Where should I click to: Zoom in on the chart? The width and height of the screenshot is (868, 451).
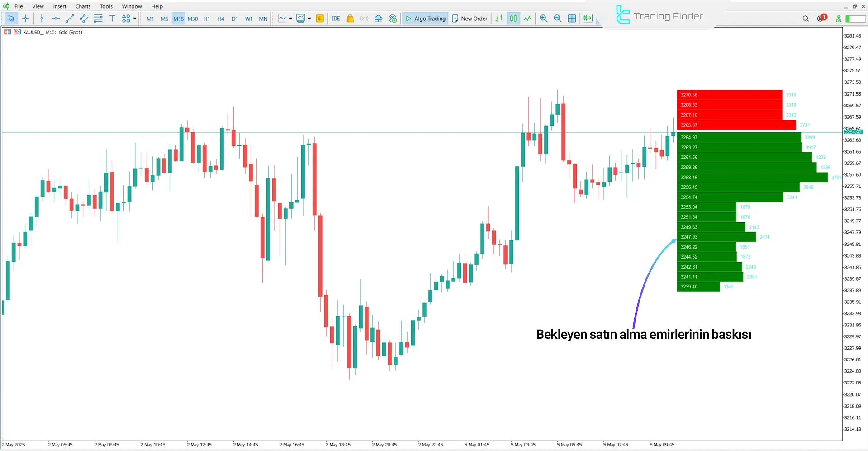[x=543, y=19]
